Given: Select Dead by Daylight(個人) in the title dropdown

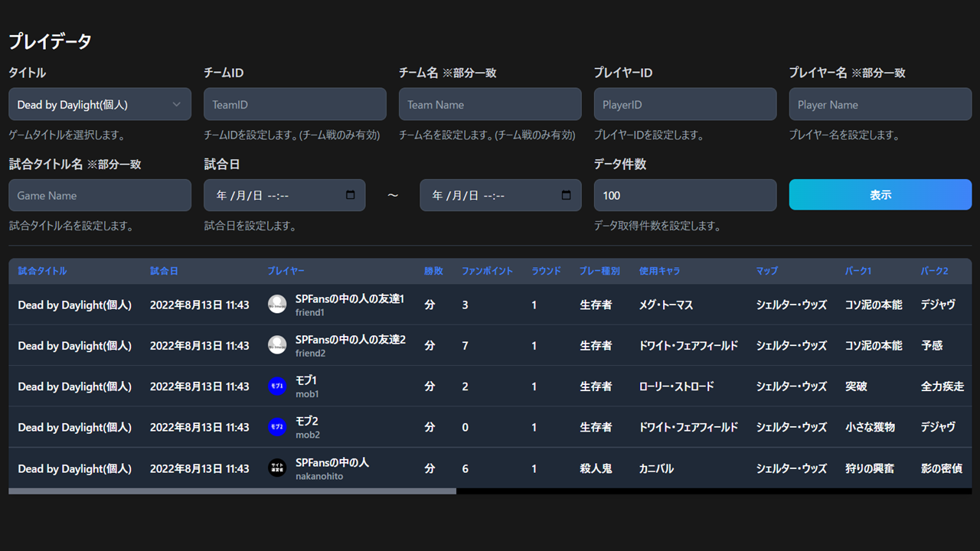Looking at the screenshot, I should [x=100, y=104].
